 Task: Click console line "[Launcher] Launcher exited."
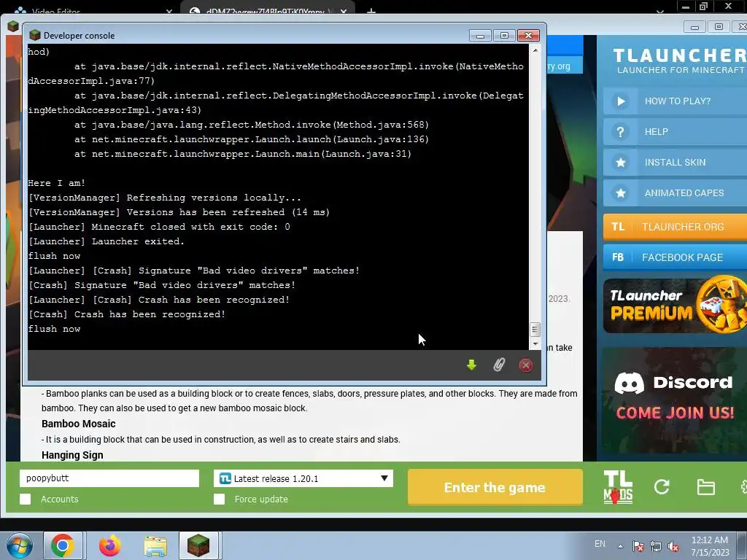[107, 241]
